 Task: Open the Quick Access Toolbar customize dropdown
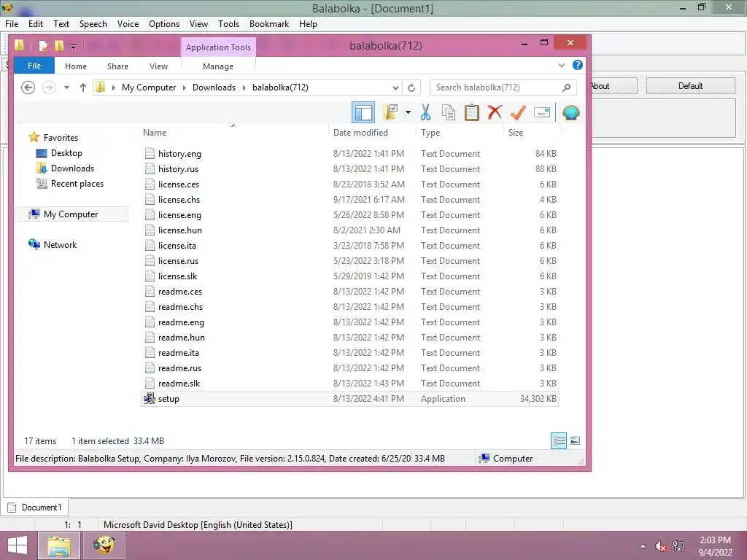click(x=73, y=46)
